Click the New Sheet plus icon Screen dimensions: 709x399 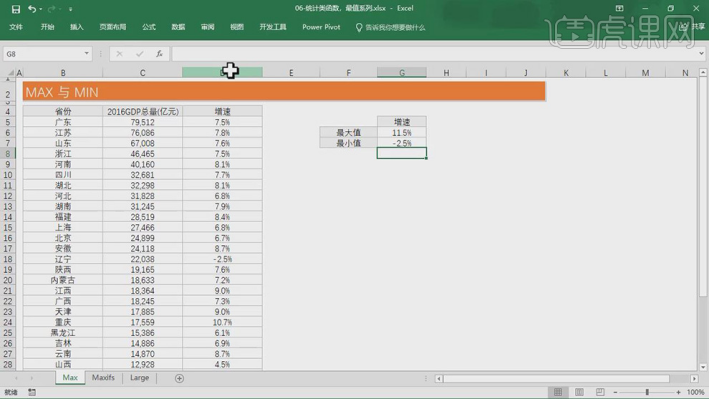click(x=179, y=378)
